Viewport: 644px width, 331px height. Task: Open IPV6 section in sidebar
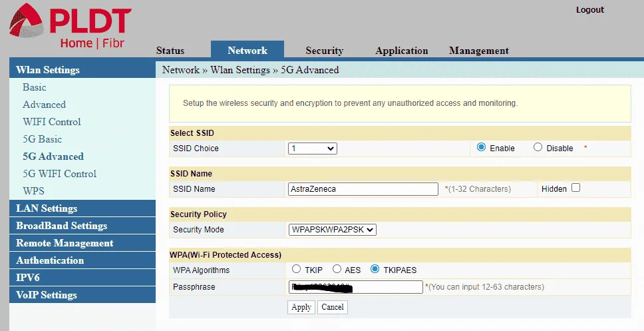tap(82, 277)
